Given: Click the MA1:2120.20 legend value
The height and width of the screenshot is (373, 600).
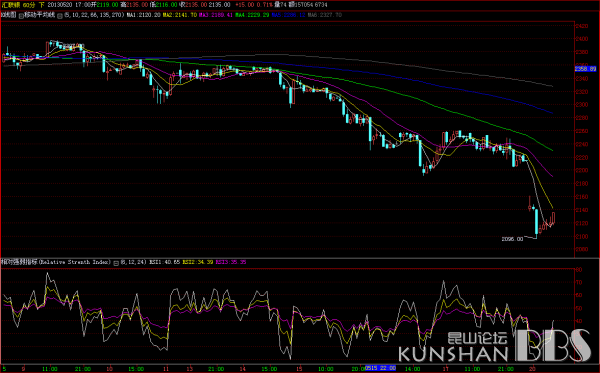Looking at the screenshot, I should [x=144, y=15].
